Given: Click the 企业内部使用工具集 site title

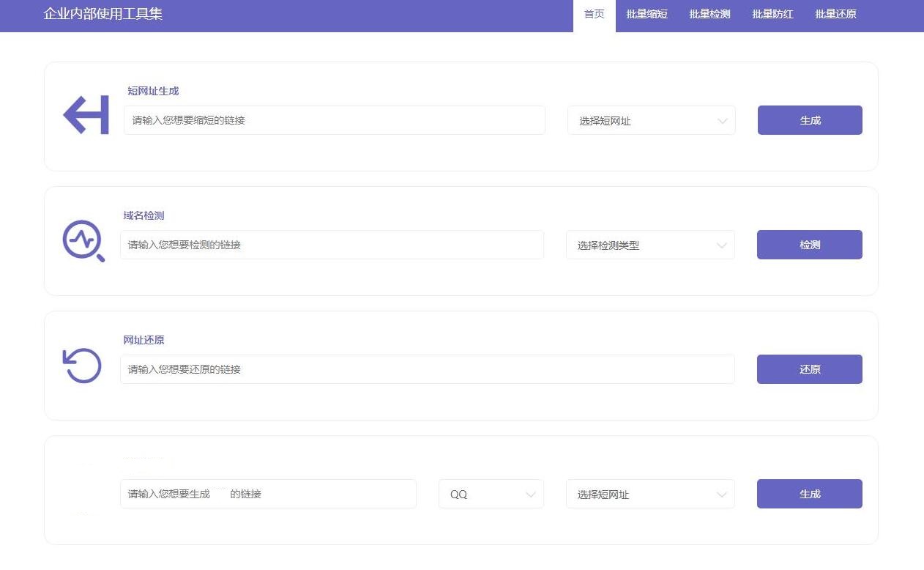Looking at the screenshot, I should [x=103, y=14].
